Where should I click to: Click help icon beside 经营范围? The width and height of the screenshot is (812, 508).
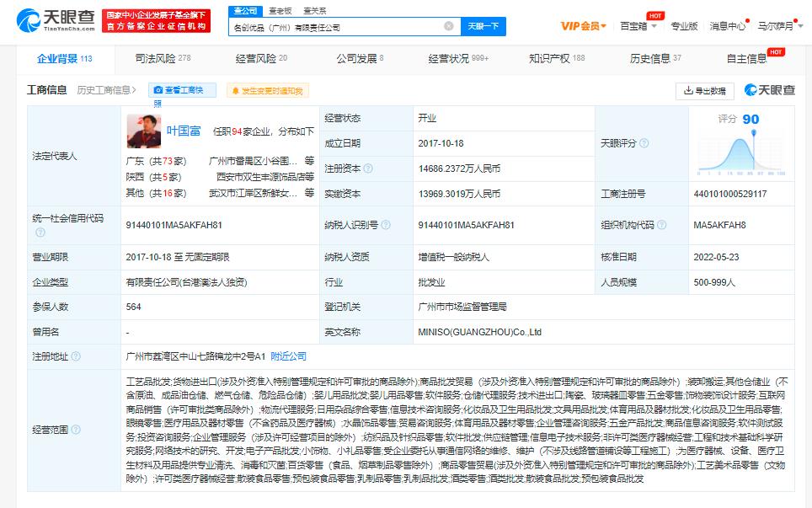click(x=76, y=428)
